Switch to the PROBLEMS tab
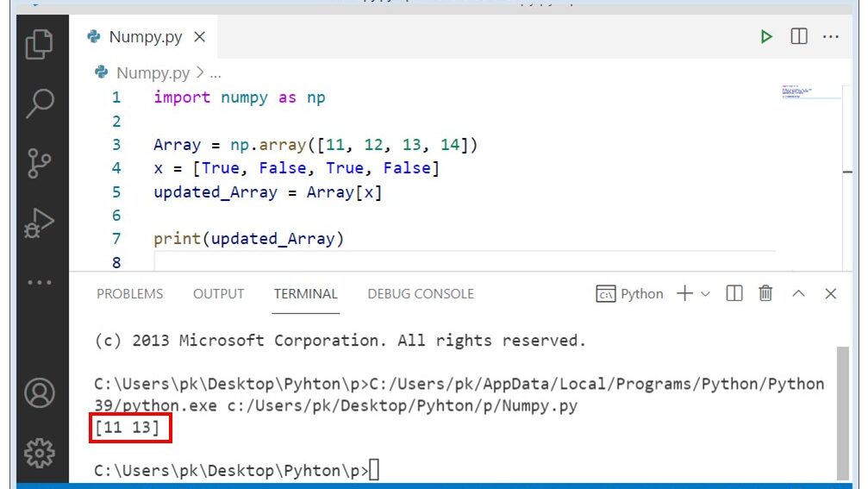Viewport: 868px width, 489px height. click(x=129, y=294)
